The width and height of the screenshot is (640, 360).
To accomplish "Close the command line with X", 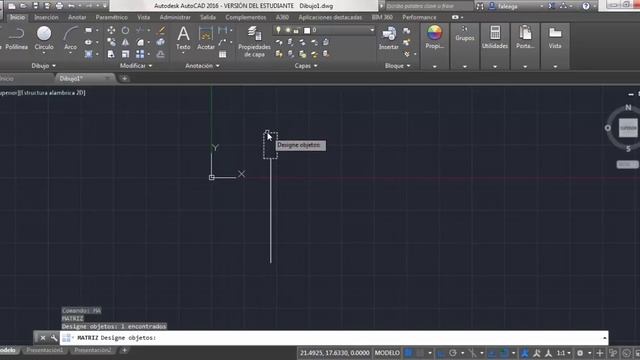I will (x=42, y=338).
